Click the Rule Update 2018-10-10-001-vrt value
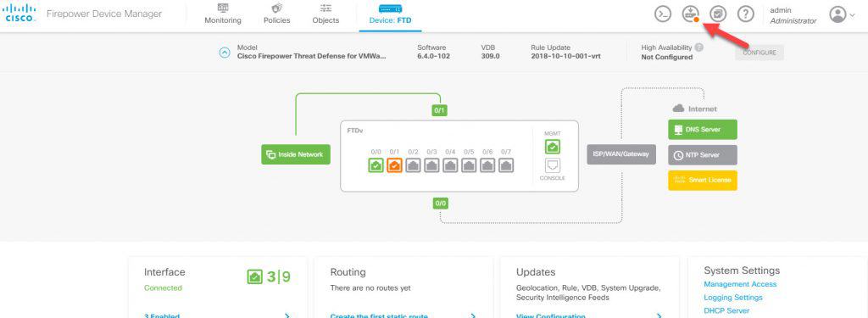 tap(565, 57)
